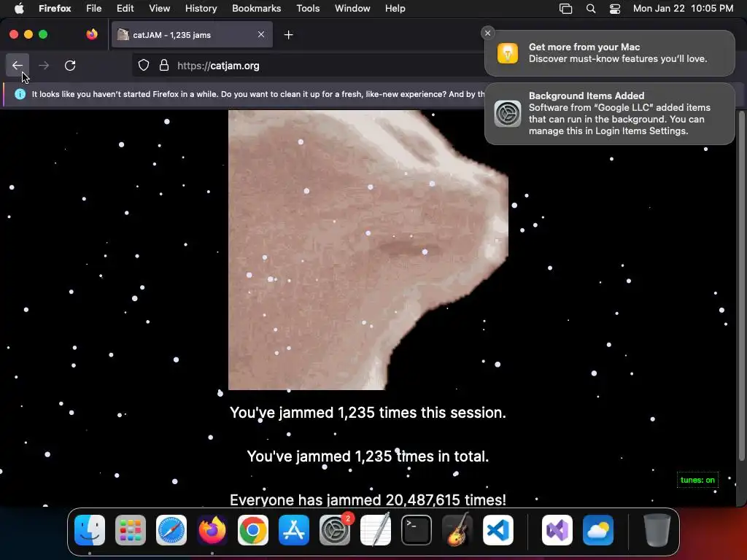Screen dimensions: 747x560
Task: Open Launchpad from the dock
Action: pyautogui.click(x=131, y=530)
